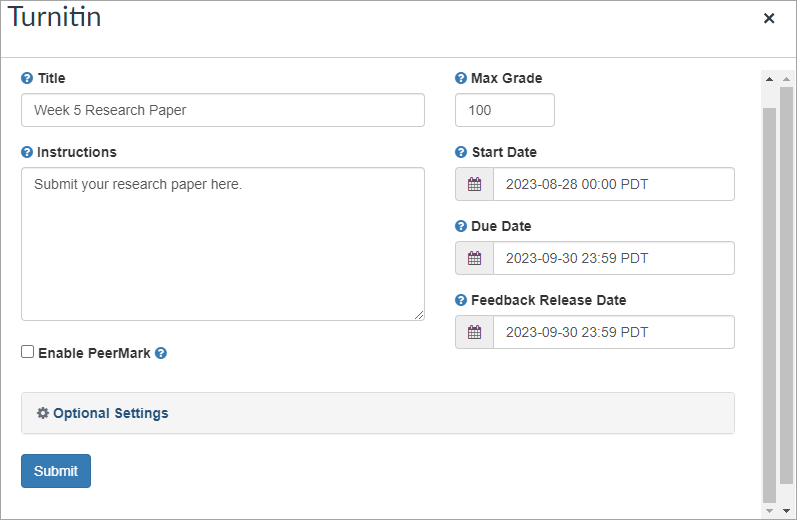
Task: Click into the Title text field
Action: [x=223, y=110]
